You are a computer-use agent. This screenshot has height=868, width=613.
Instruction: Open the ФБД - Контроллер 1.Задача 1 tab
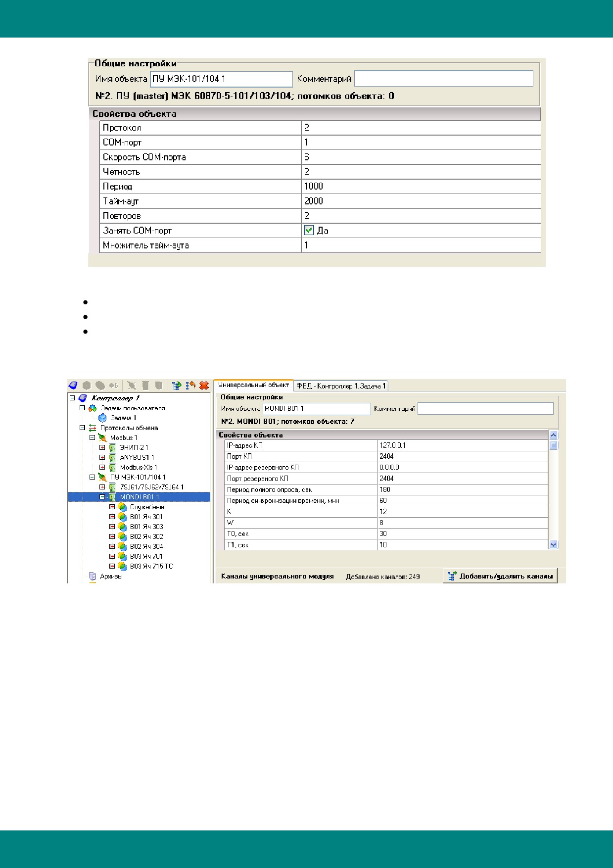341,386
